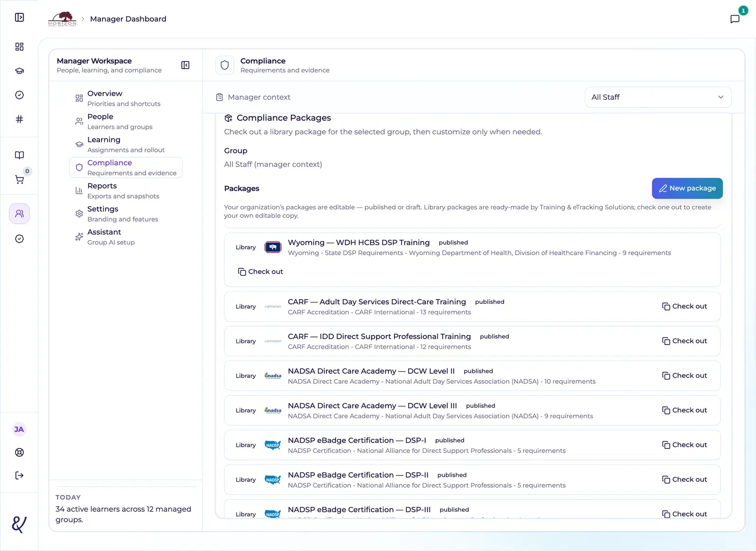
Task: Open the hashtag icon in left rail
Action: [x=19, y=119]
